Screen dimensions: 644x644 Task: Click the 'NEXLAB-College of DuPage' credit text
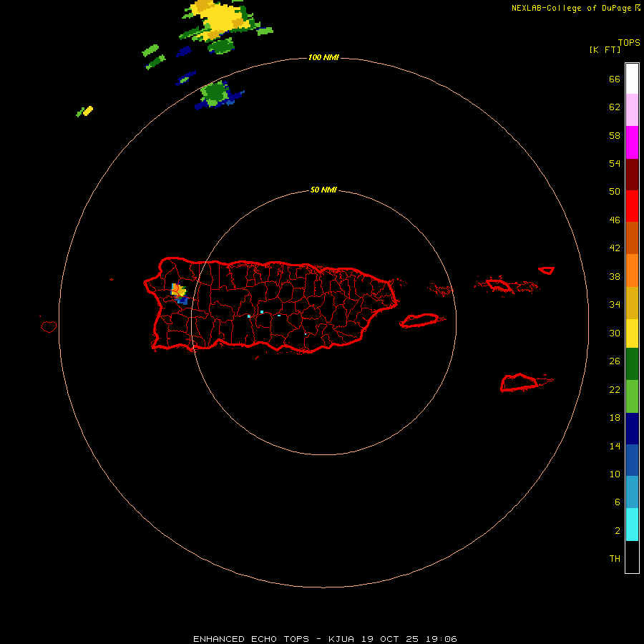pos(571,8)
